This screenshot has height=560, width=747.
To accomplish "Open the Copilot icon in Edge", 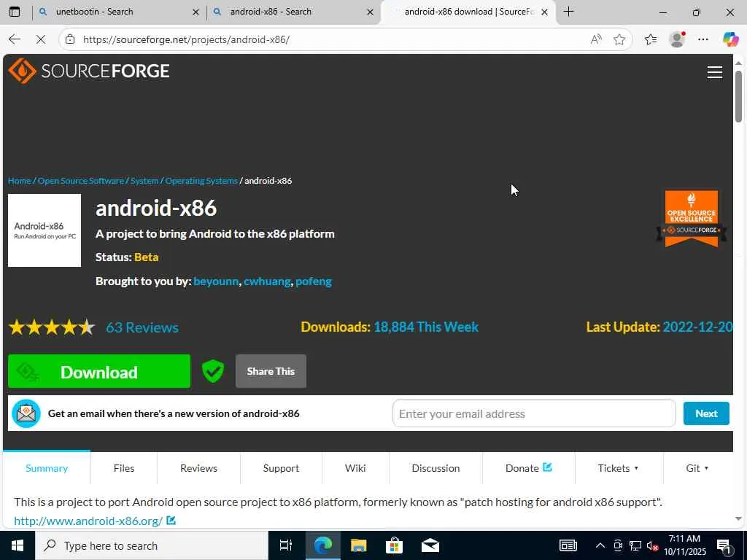I will (729, 39).
